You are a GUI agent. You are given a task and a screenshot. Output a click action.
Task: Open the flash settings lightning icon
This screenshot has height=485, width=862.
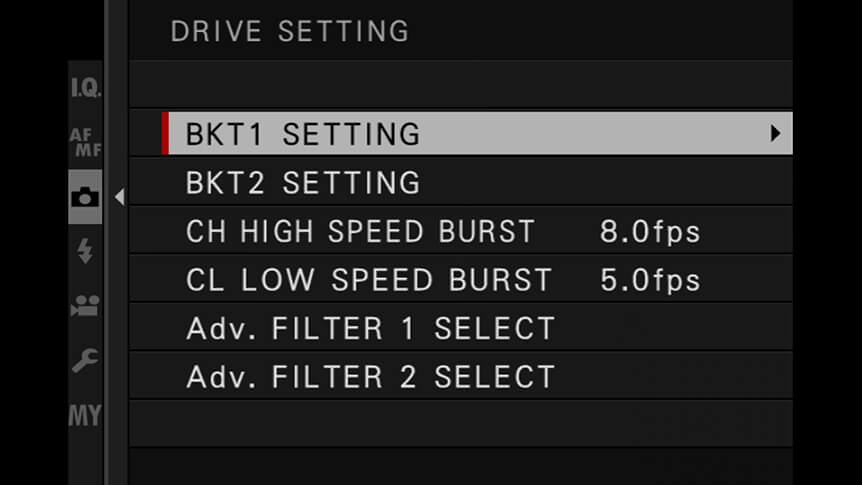pos(85,251)
